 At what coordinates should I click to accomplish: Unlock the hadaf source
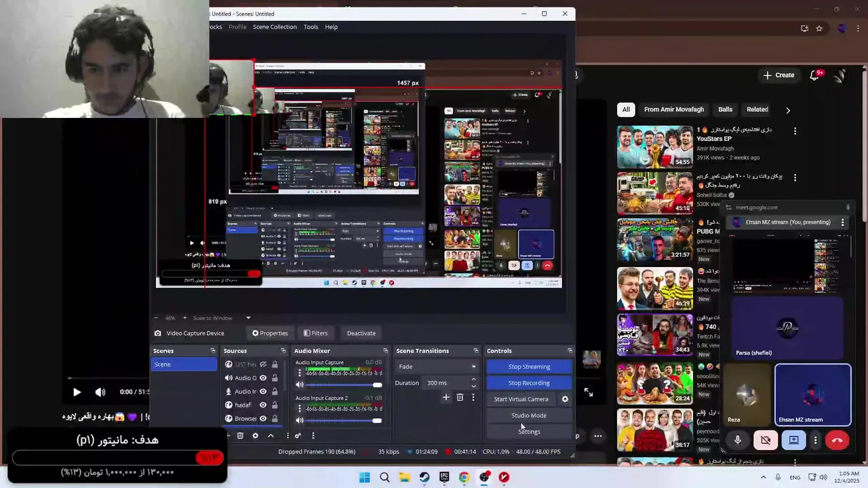275,405
